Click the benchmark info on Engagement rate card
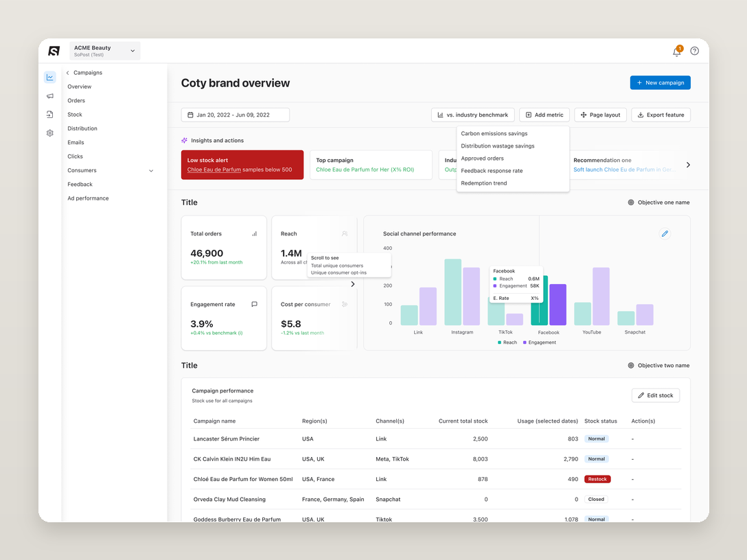 [240, 334]
